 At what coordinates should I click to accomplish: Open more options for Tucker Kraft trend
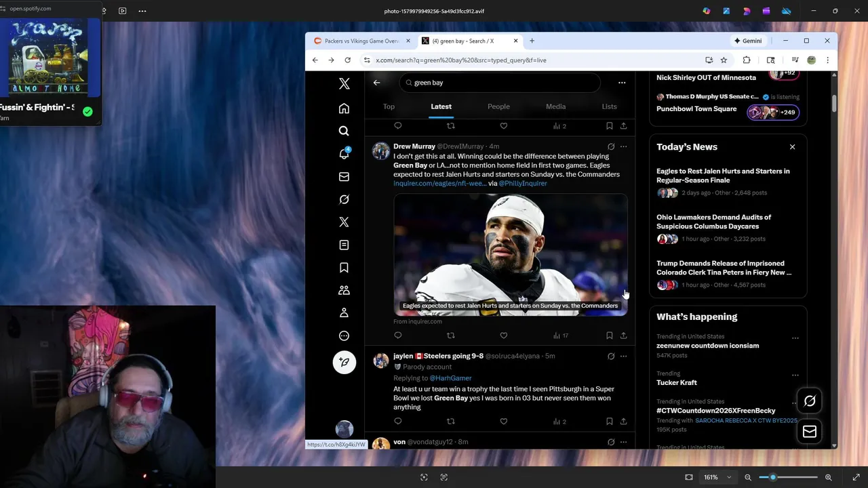pos(795,375)
